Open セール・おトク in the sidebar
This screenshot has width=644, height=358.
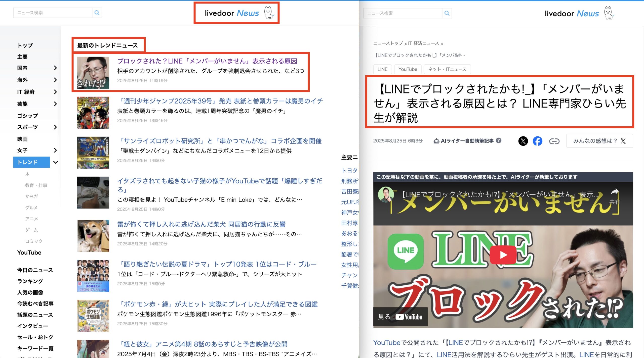[35, 337]
